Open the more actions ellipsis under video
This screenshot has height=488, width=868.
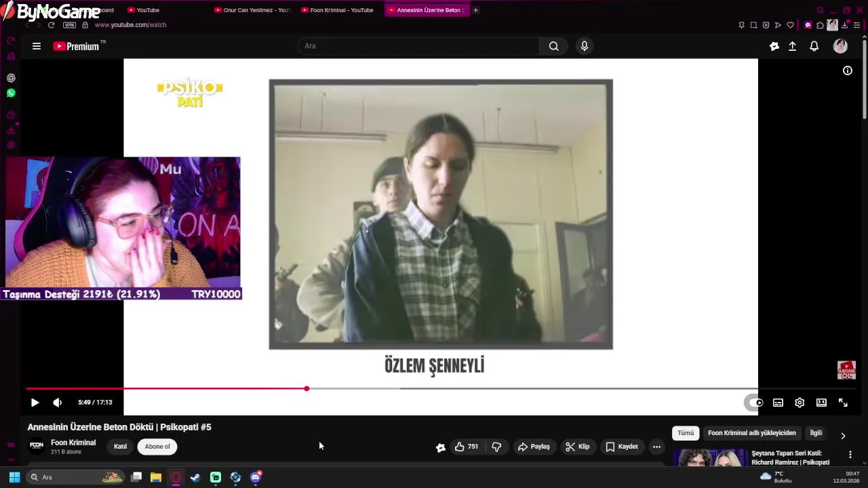656,447
